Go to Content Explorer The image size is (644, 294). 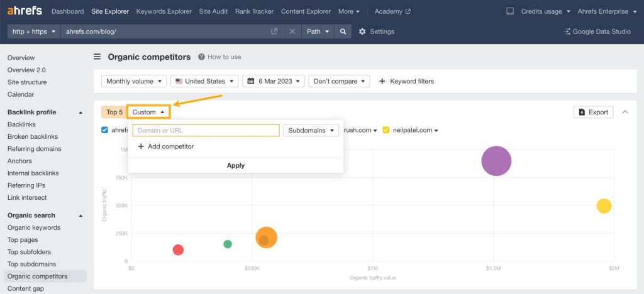coord(306,11)
